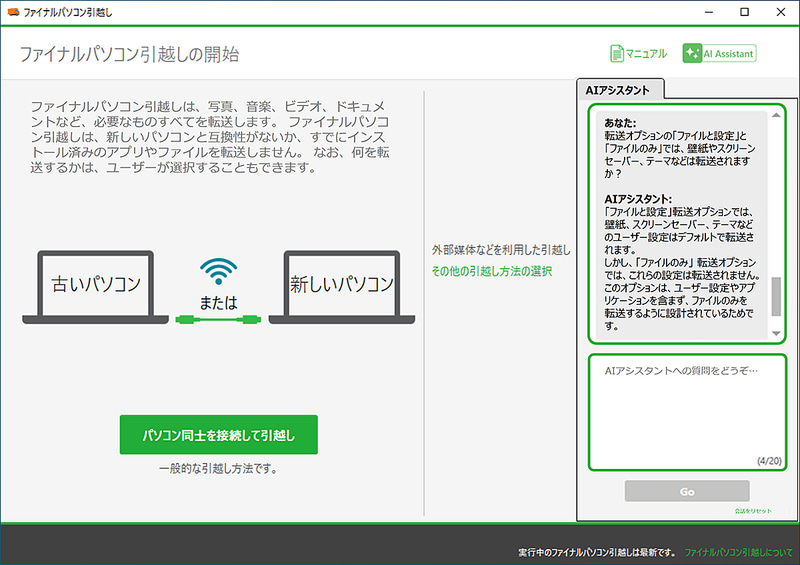Click the green cable connector icon
The height and width of the screenshot is (565, 800).
tap(218, 320)
